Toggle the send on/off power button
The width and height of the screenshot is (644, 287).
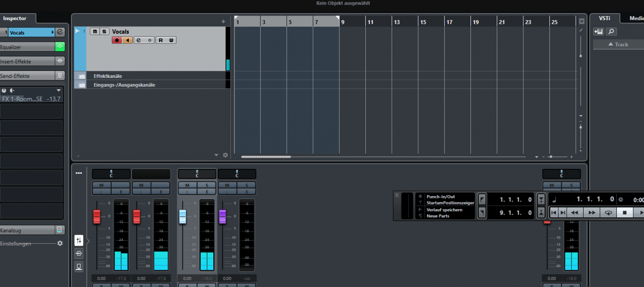(4, 90)
